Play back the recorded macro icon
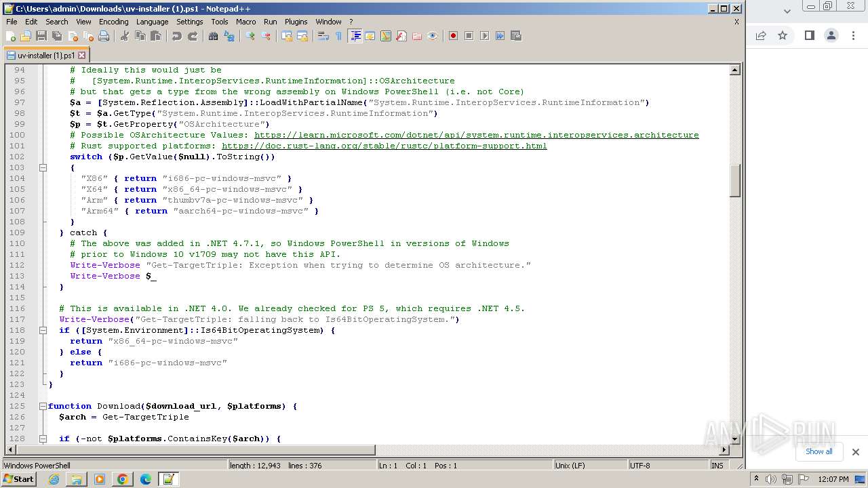868x488 pixels. (485, 36)
